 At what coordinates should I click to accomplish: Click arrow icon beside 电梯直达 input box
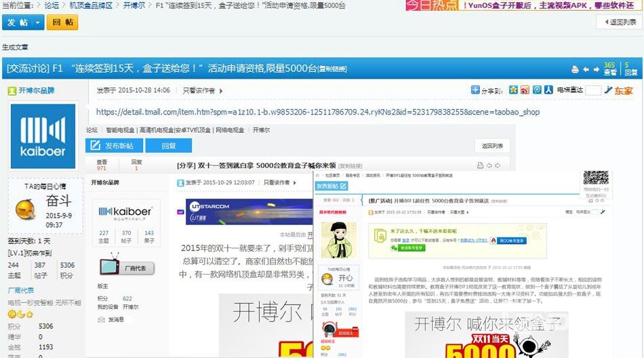(x=608, y=89)
